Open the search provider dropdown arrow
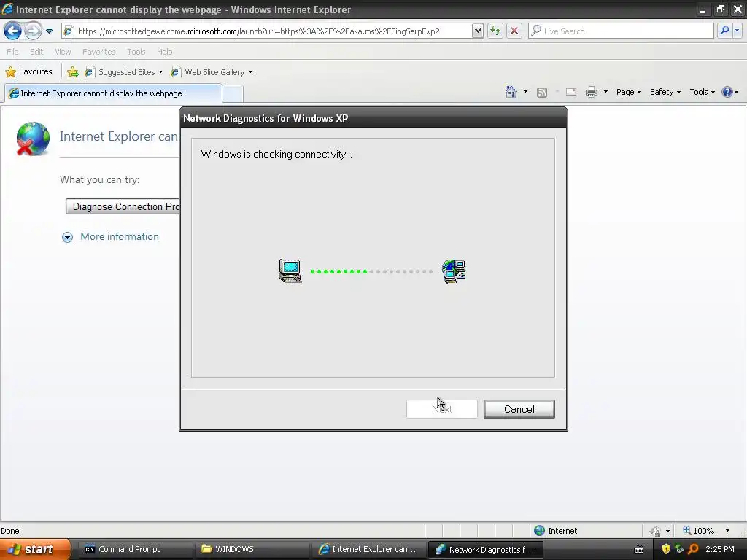This screenshot has height=560, width=747. point(737,31)
